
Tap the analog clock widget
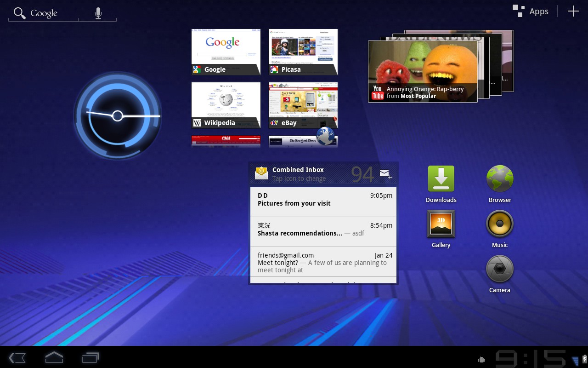(x=118, y=116)
